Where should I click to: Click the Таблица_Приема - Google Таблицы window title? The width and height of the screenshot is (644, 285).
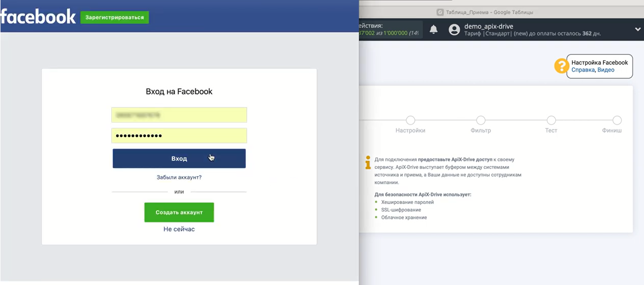point(489,12)
